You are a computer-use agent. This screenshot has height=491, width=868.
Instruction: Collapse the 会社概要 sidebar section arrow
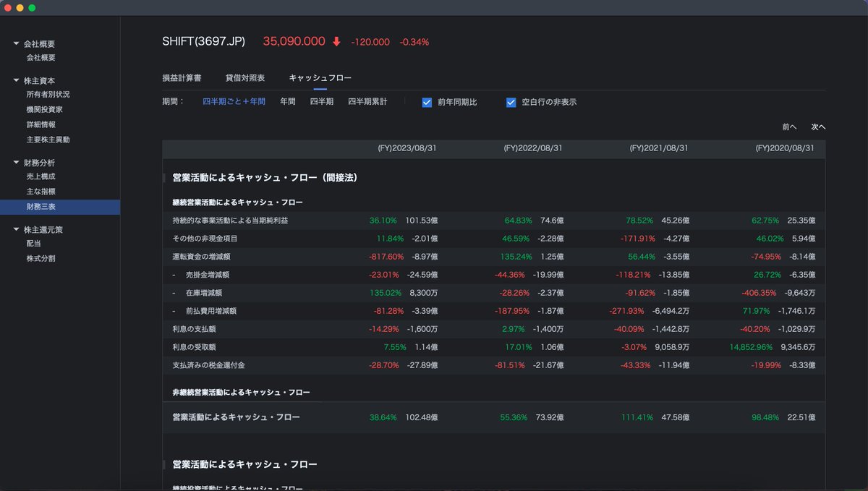click(x=16, y=44)
